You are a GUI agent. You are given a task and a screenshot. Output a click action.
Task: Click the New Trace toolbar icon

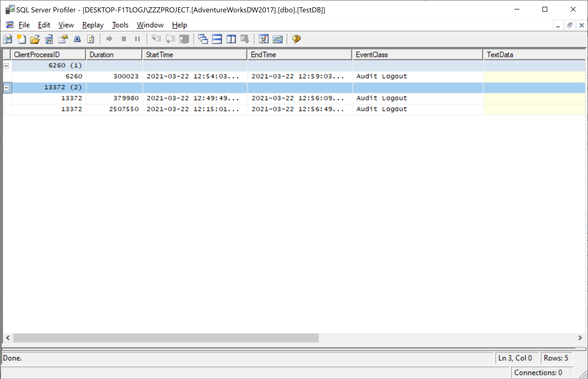8,39
